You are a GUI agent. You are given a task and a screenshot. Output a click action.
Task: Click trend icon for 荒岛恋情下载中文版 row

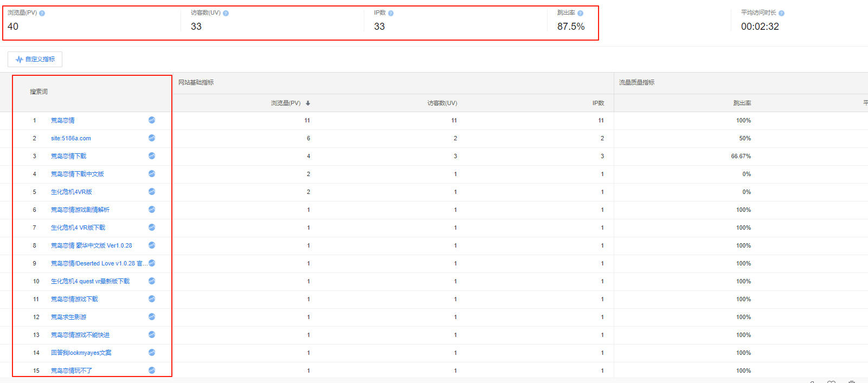pyautogui.click(x=152, y=174)
